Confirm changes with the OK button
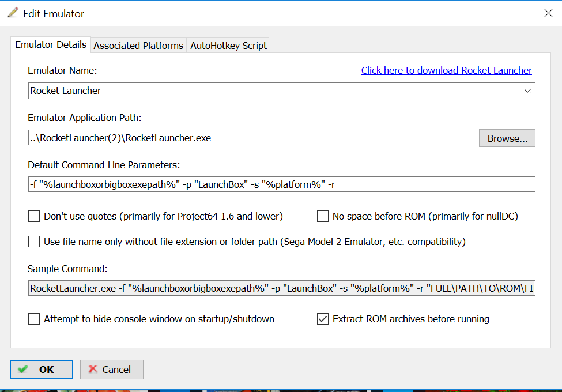This screenshot has width=562, height=392. [x=42, y=370]
